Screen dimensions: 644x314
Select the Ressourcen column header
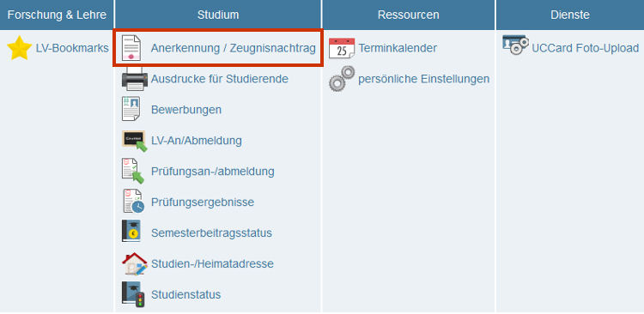pyautogui.click(x=409, y=15)
